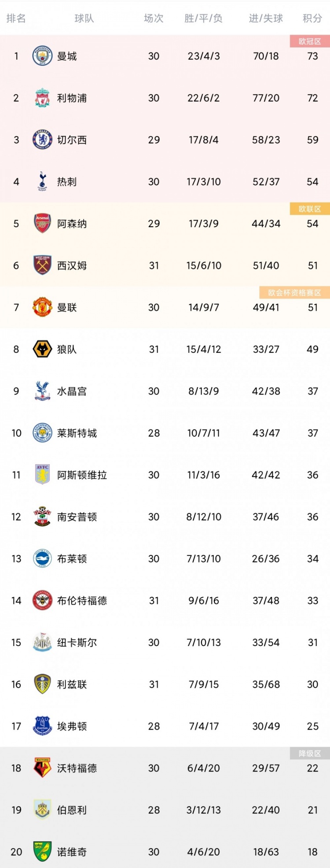Viewport: 330px width, 868px height.
Task: Click the Arsenal cannon crest
Action: (42, 223)
